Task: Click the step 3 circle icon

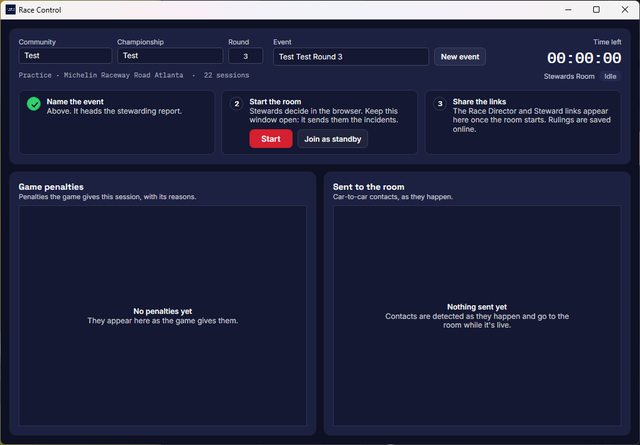Action: [x=440, y=104]
